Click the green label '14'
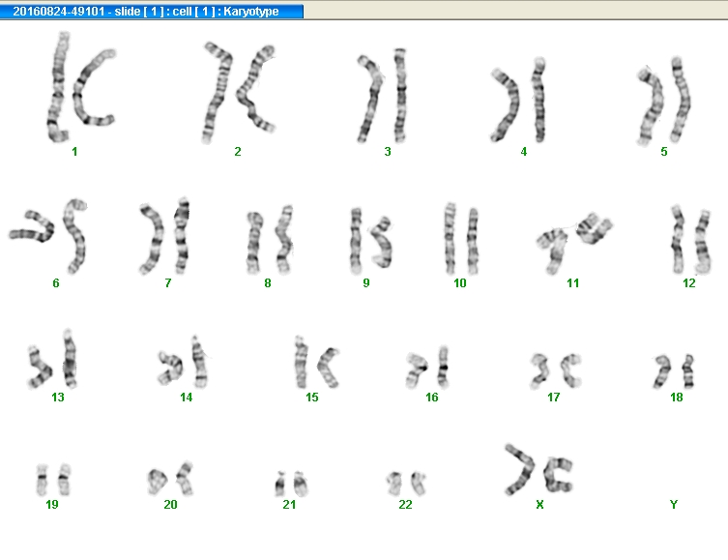 coord(187,397)
